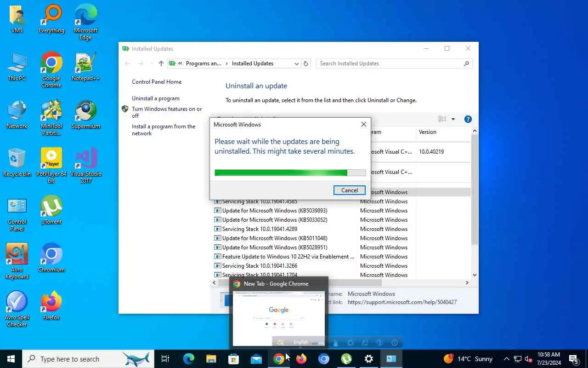Select Update for Microsoft Windows (KB5039893)
The width and height of the screenshot is (588, 368).
275,211
